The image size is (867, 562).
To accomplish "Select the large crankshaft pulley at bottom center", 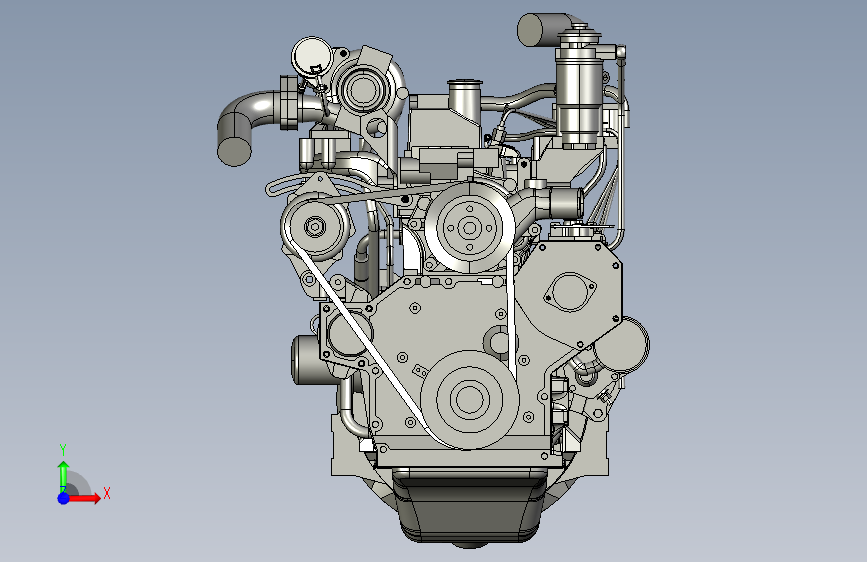I will 469,399.
